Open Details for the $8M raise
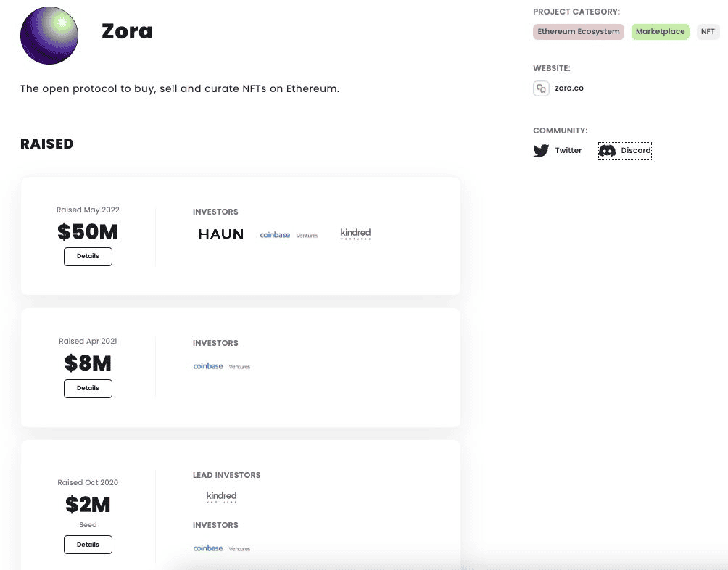Image resolution: width=728 pixels, height=570 pixels. click(88, 388)
